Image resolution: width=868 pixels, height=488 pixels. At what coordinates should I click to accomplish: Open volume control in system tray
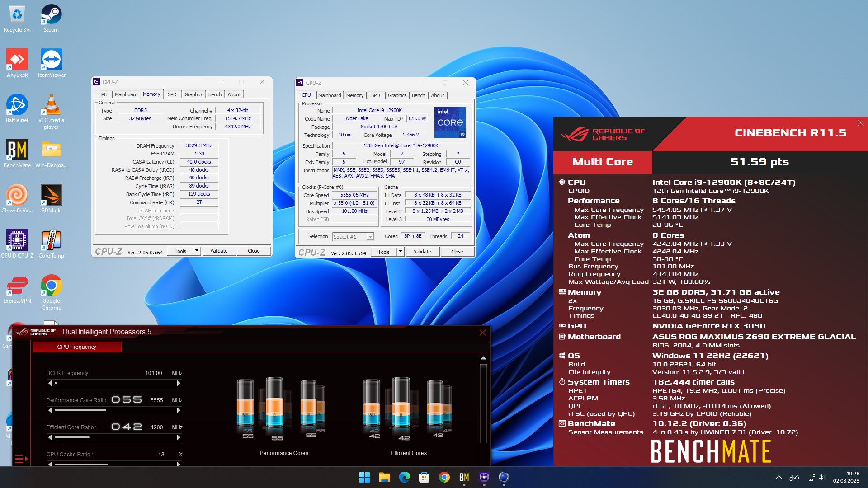tap(822, 477)
